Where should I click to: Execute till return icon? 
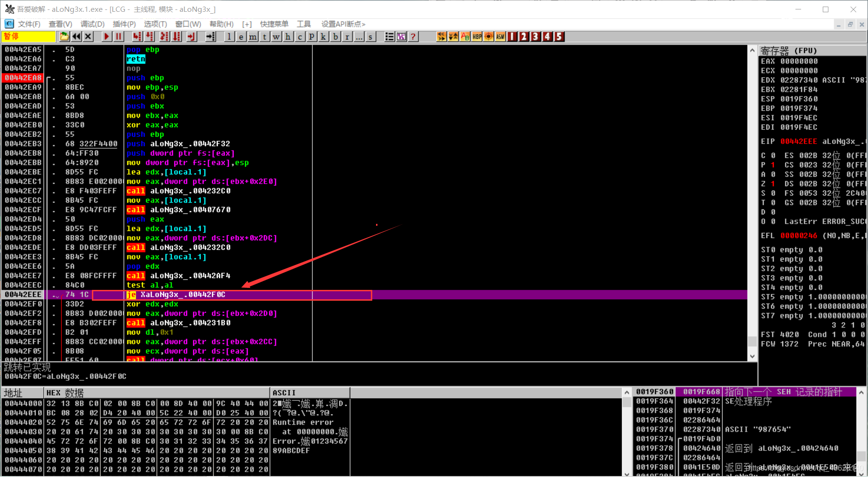[191, 36]
